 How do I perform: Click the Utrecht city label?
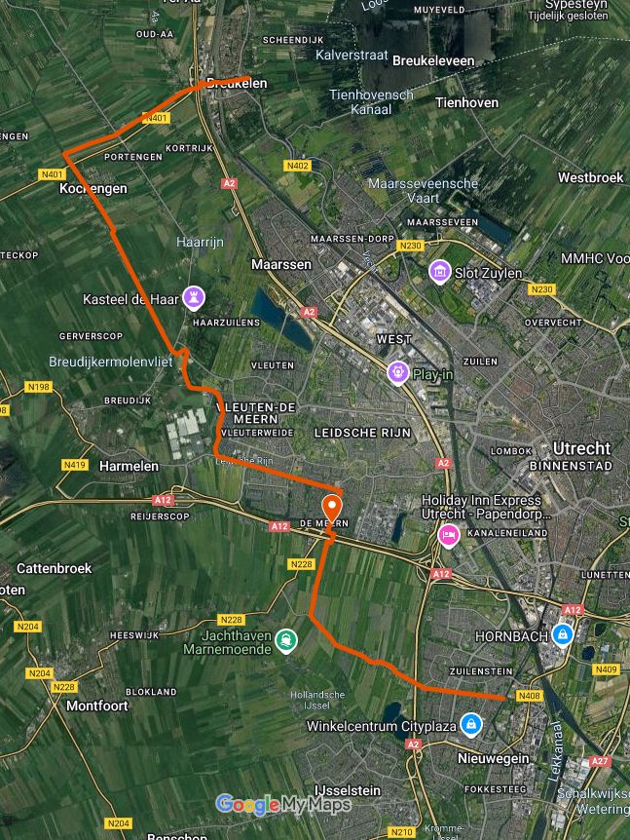(x=581, y=448)
